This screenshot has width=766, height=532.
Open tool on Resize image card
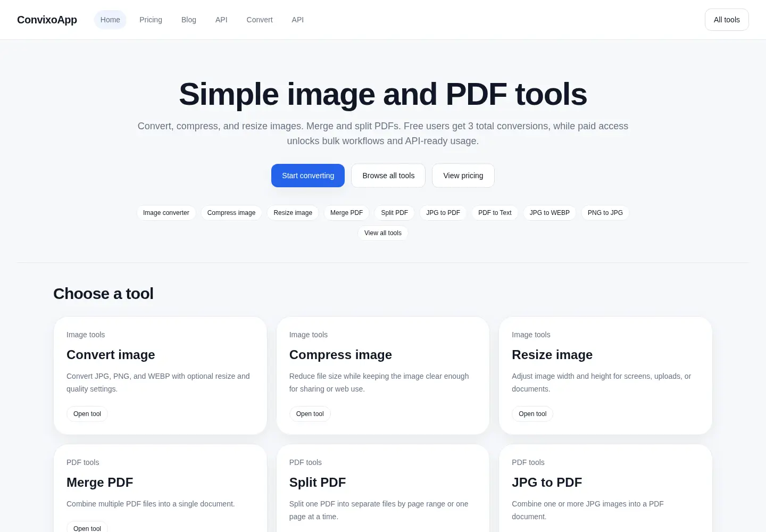click(x=532, y=414)
